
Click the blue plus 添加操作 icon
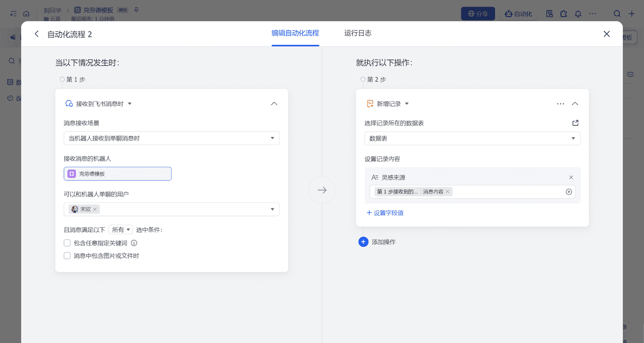click(363, 242)
